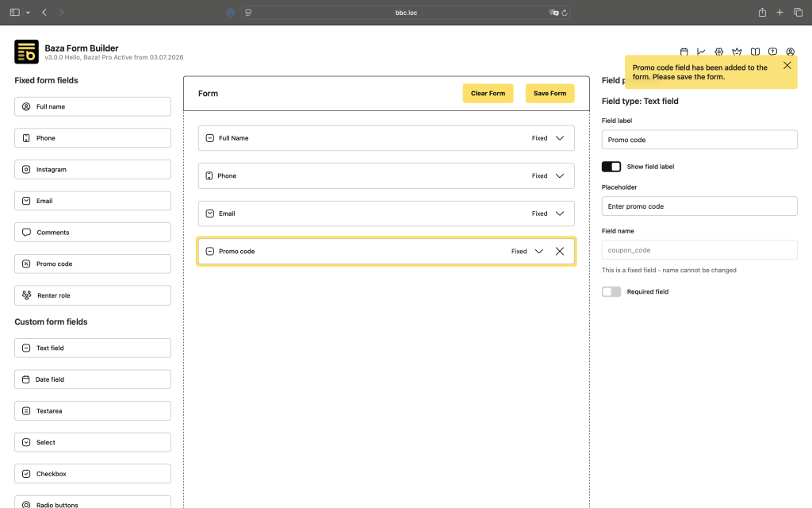Select the Full Name row in form
This screenshot has height=508, width=812.
[386, 138]
